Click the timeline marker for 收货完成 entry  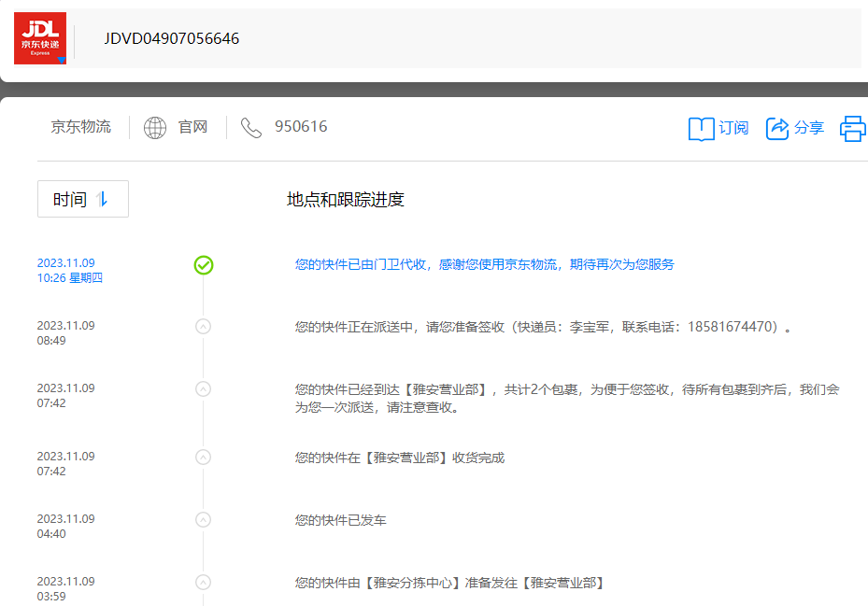click(203, 458)
